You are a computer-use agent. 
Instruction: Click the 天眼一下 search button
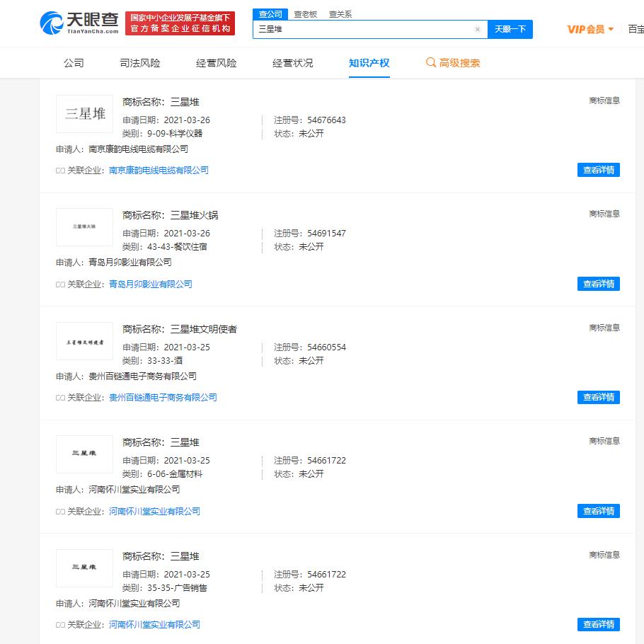click(510, 29)
